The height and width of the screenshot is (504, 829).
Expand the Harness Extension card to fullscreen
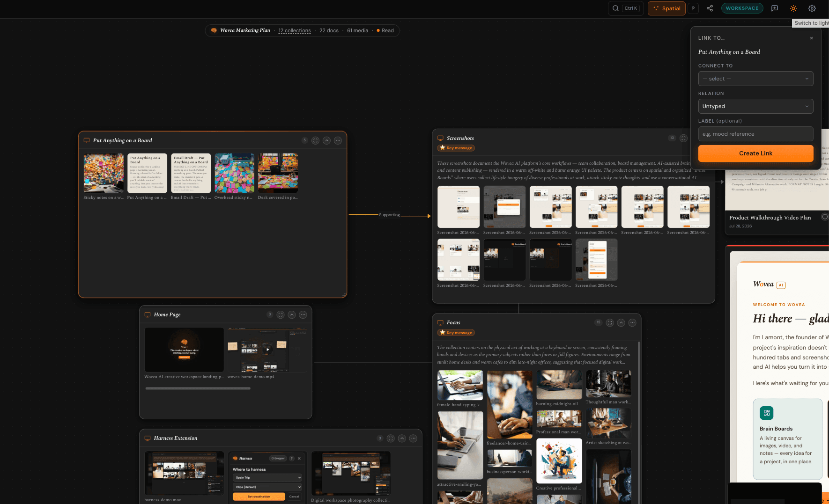click(x=391, y=438)
